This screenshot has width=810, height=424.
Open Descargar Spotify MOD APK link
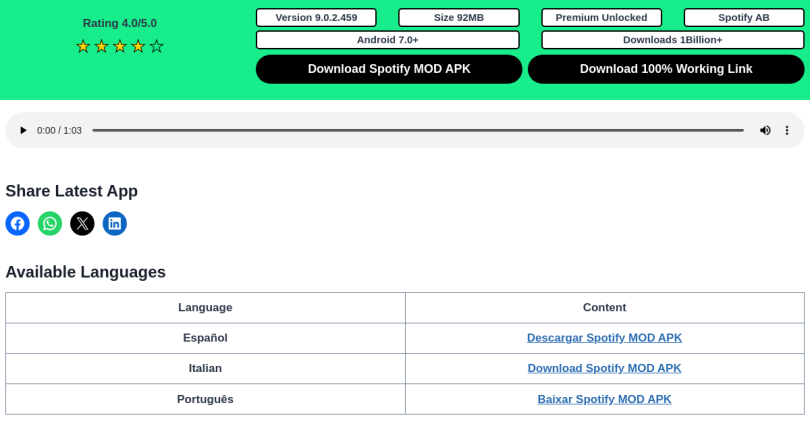[604, 338]
